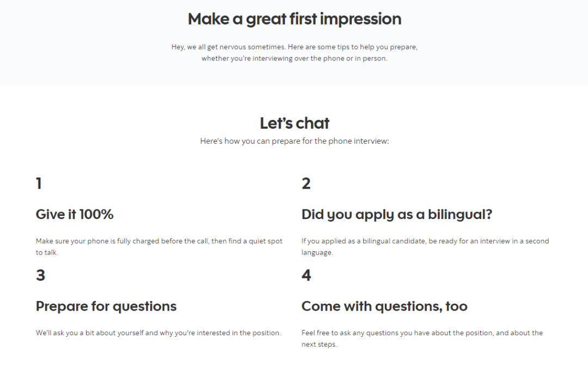Click the 'Let's chat' heading

(295, 123)
